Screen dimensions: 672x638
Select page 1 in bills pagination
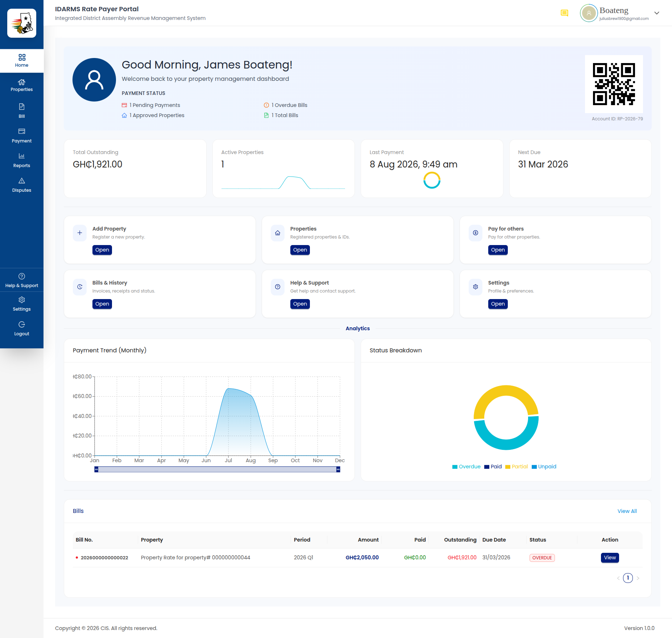(628, 578)
